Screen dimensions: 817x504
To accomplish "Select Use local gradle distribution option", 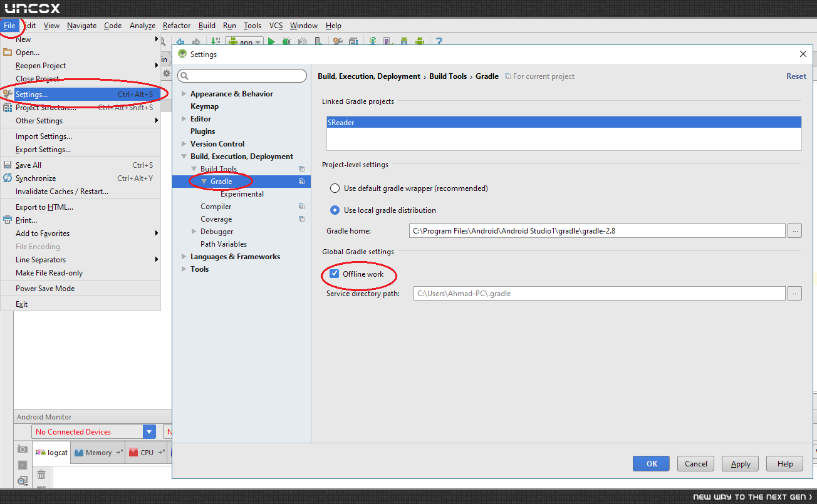I will pos(334,210).
